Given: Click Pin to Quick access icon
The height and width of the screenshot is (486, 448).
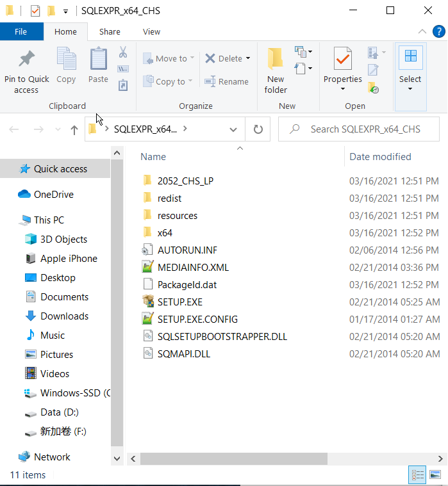Looking at the screenshot, I should pos(26,58).
